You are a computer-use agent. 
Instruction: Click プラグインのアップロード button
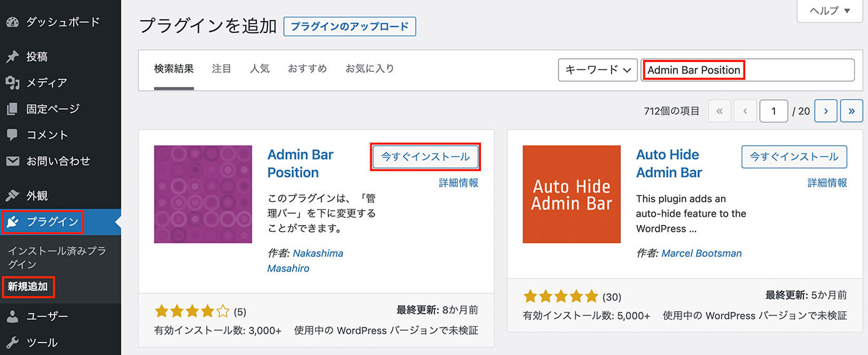[350, 26]
